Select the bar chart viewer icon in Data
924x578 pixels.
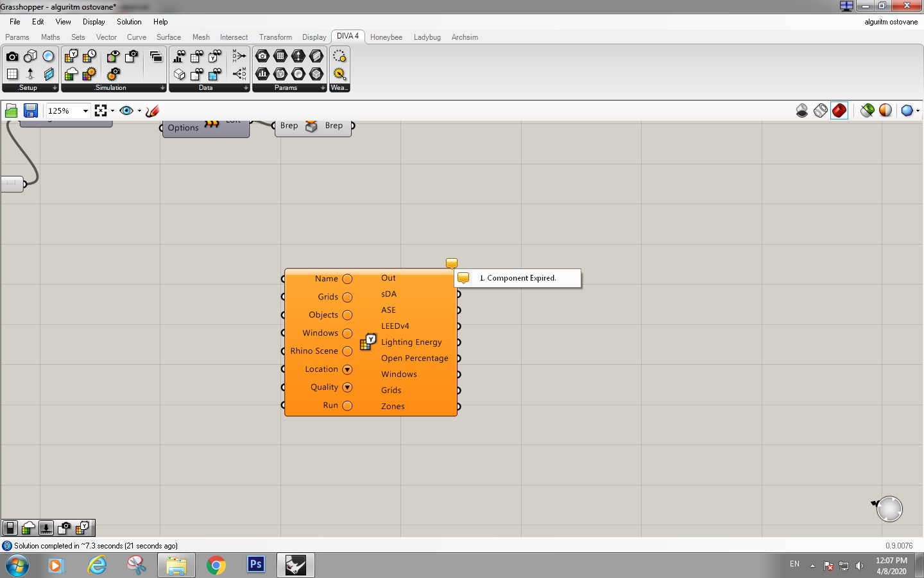pos(179,57)
